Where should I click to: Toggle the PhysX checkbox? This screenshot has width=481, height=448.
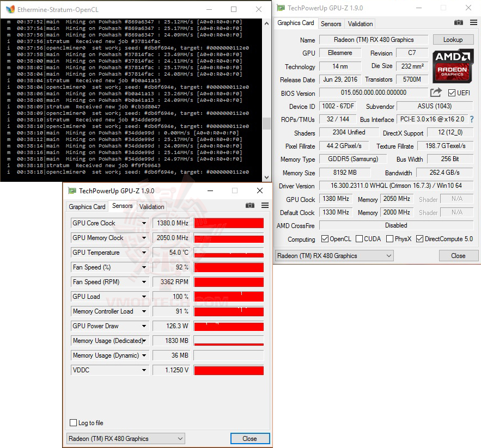[x=389, y=239]
